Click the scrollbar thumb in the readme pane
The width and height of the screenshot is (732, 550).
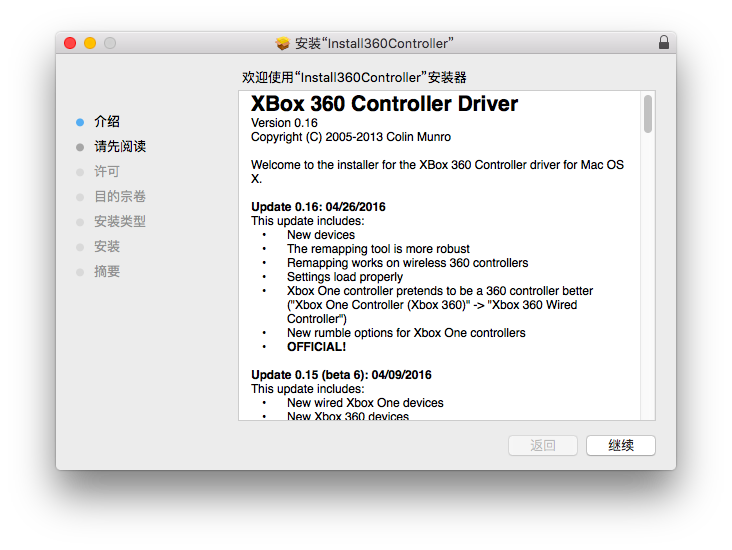click(648, 114)
